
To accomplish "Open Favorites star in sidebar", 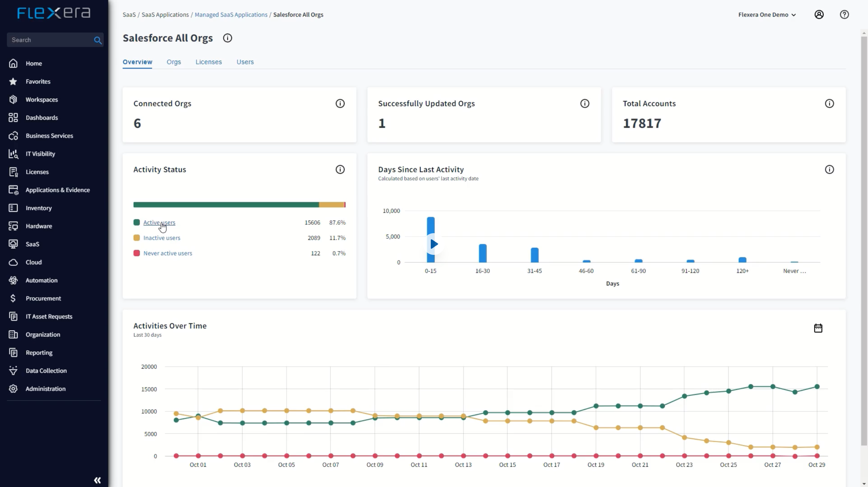I will click(13, 81).
